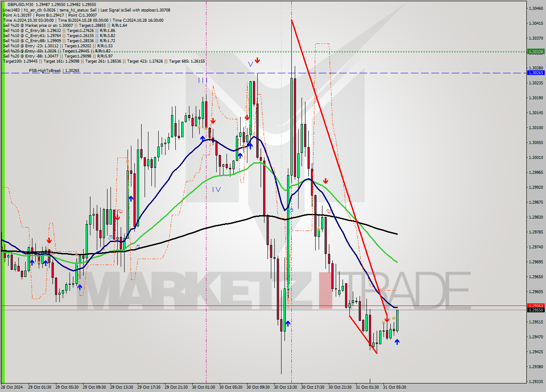Image resolution: width=546 pixels, height=392 pixels.
Task: Click the 1.29335 price axis label
Action: (x=536, y=381)
